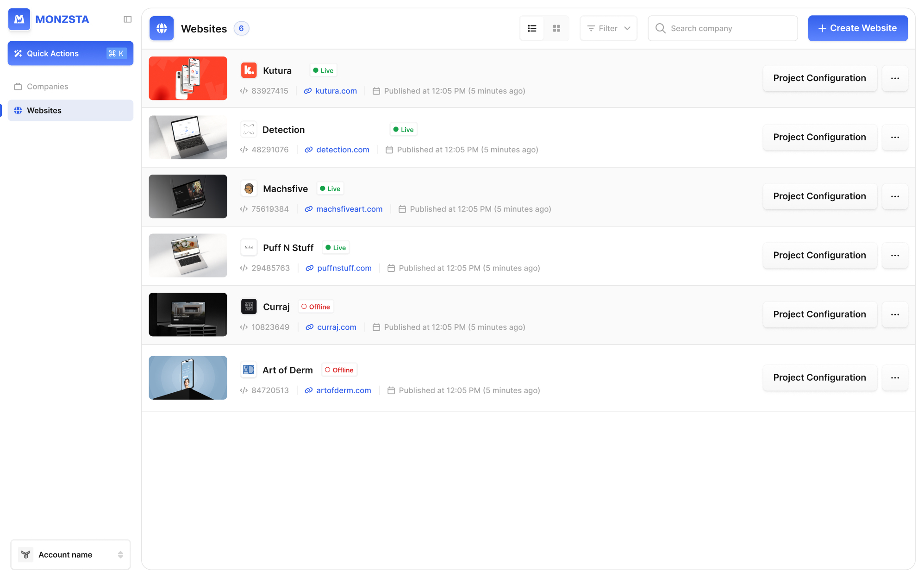Click the Monzsta logo icon

coord(19,19)
